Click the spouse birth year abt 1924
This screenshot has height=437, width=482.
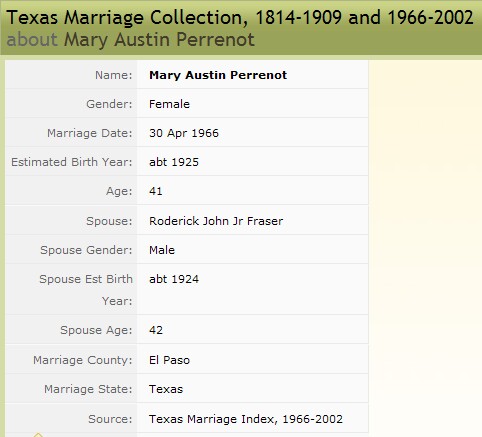pyautogui.click(x=174, y=279)
